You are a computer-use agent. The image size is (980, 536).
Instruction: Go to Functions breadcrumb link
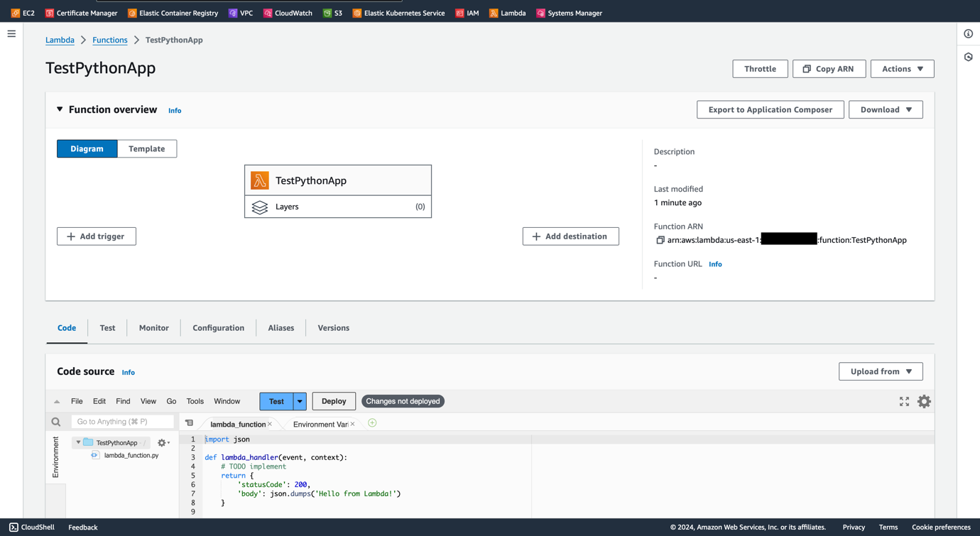tap(110, 40)
